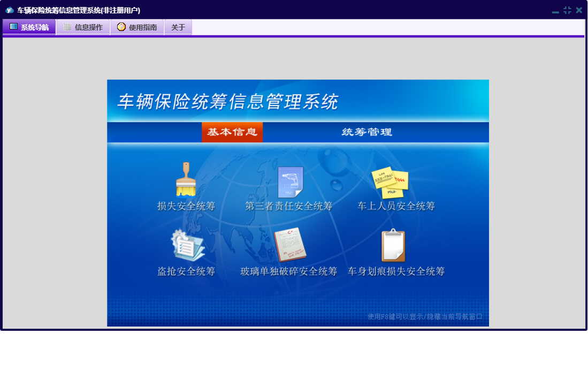This screenshot has height=387, width=588.
Task: Select the yellow sticky notes icon
Action: (x=391, y=182)
